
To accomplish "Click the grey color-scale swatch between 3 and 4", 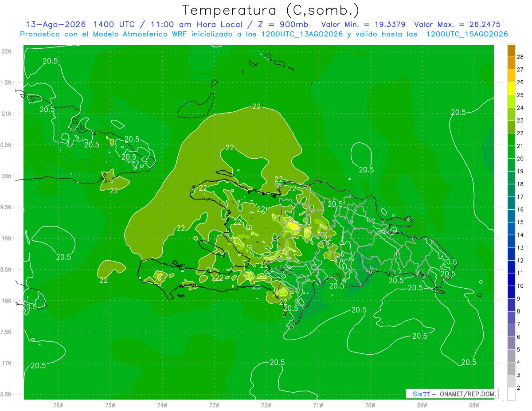I will (x=511, y=369).
